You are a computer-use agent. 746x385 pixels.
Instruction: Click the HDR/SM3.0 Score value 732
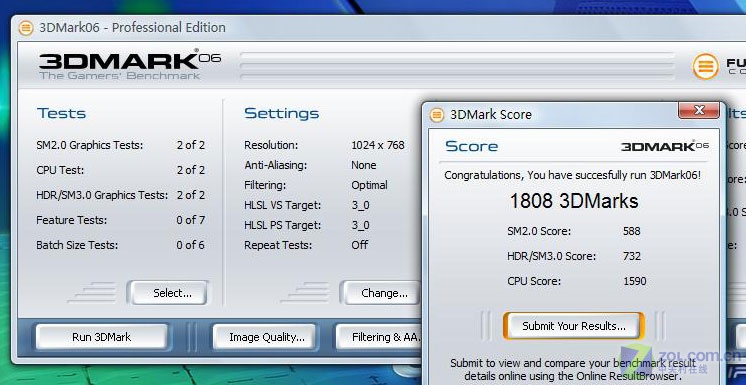(632, 256)
